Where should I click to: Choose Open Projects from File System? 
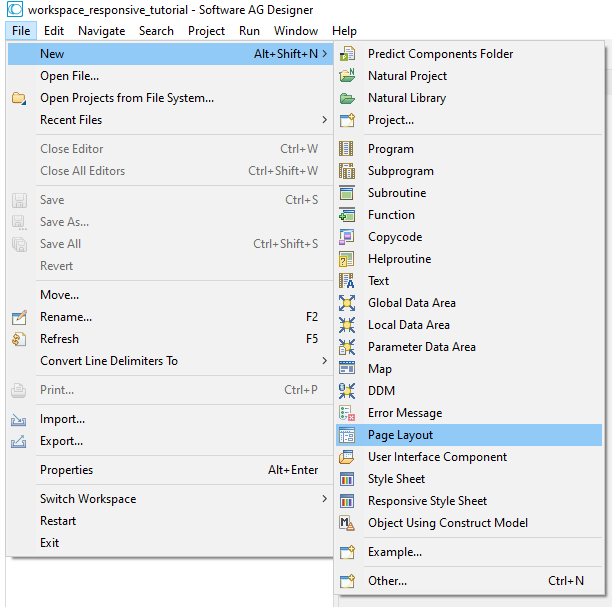pos(126,98)
